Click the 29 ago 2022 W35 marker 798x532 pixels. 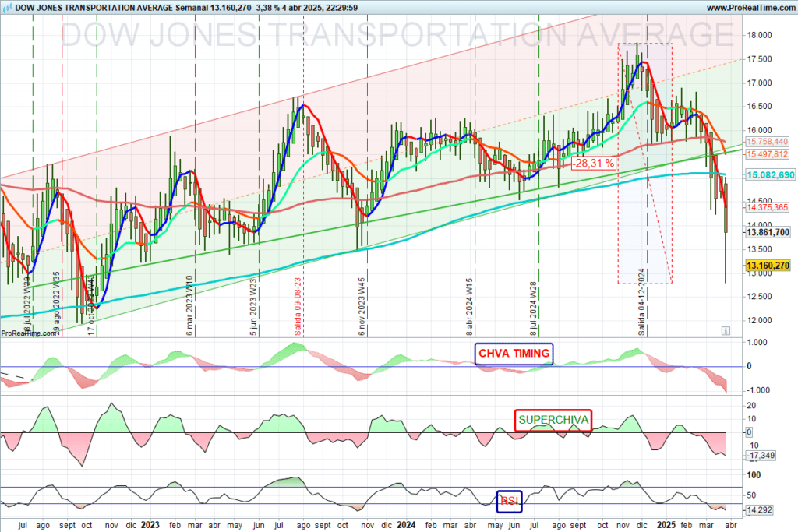pyautogui.click(x=56, y=304)
